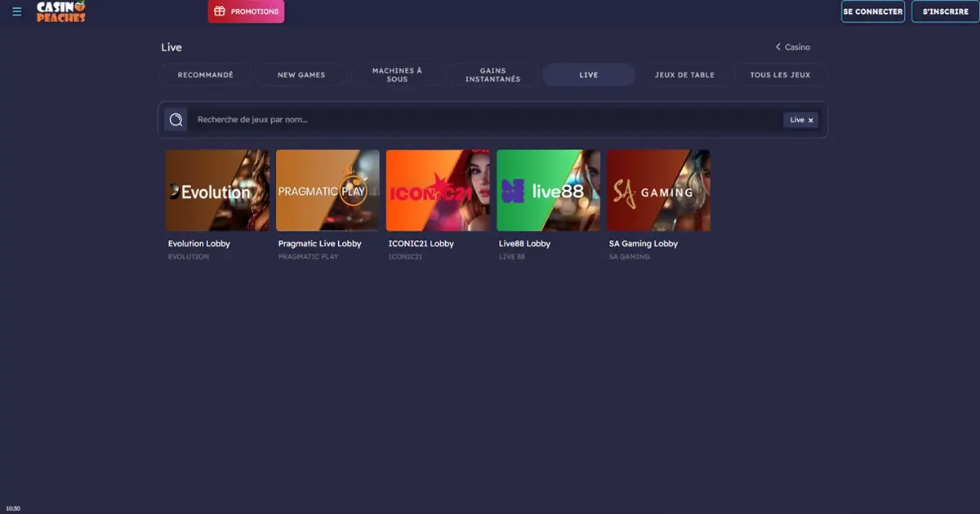This screenshot has height=514, width=980.
Task: Open the ICONIC21 lobby thumbnail
Action: point(438,190)
